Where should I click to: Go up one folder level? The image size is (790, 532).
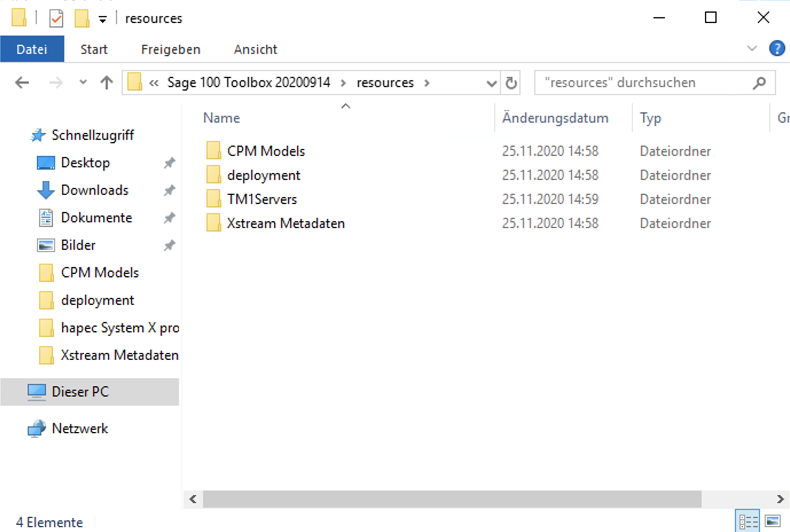click(x=107, y=83)
